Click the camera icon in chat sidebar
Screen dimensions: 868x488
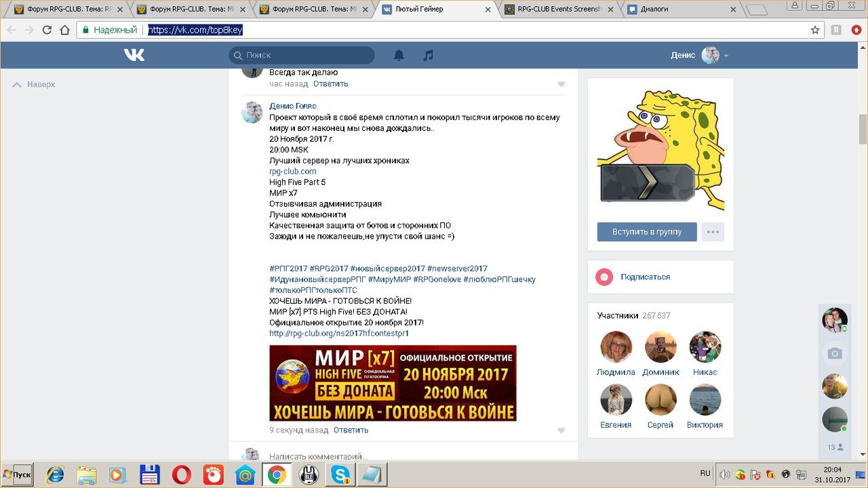835,354
